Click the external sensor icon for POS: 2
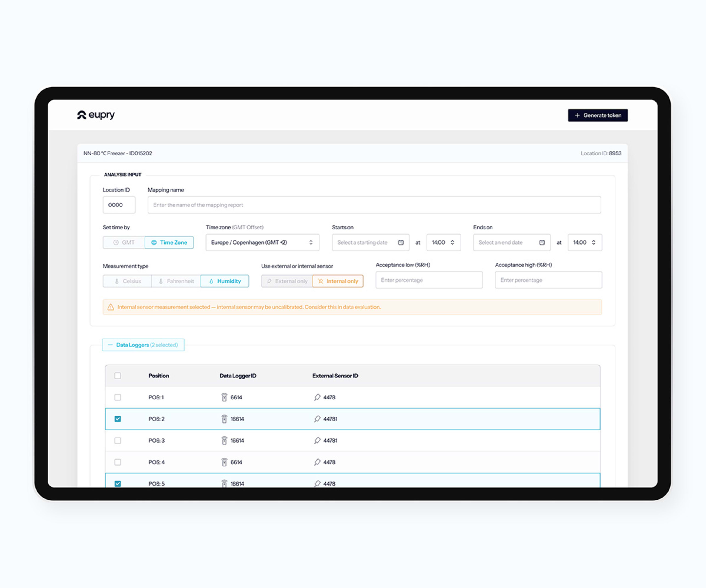Image resolution: width=706 pixels, height=588 pixels. pyautogui.click(x=317, y=419)
